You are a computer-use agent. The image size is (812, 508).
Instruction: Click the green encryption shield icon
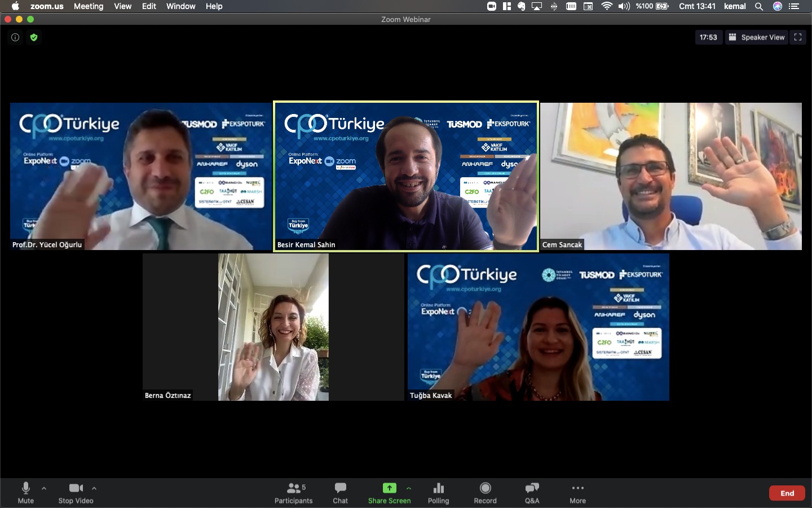pyautogui.click(x=34, y=37)
